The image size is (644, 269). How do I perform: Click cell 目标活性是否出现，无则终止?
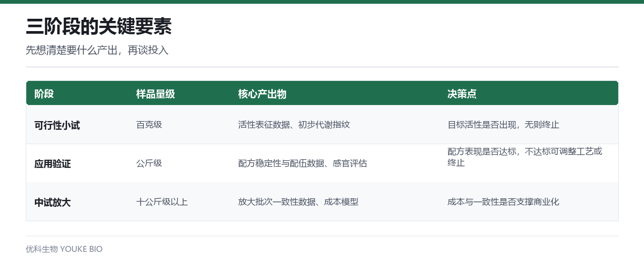click(503, 125)
